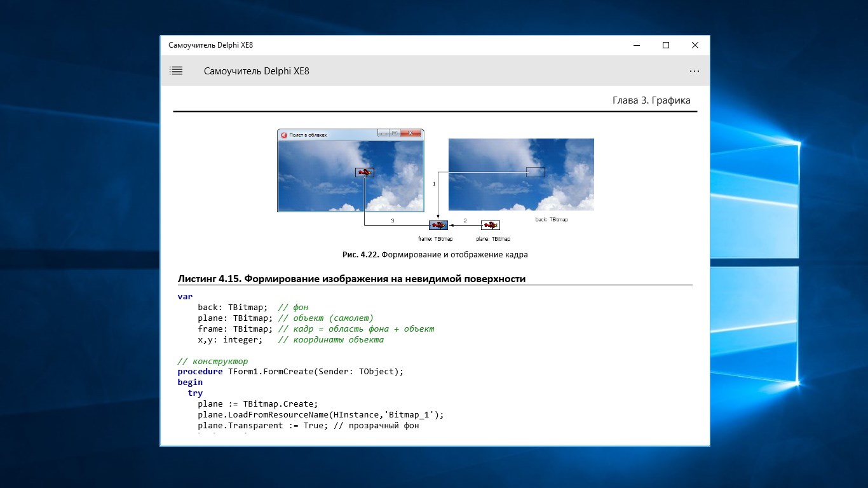Viewport: 868px width, 488px height.
Task: Click the var keyword in code
Action: coord(185,297)
